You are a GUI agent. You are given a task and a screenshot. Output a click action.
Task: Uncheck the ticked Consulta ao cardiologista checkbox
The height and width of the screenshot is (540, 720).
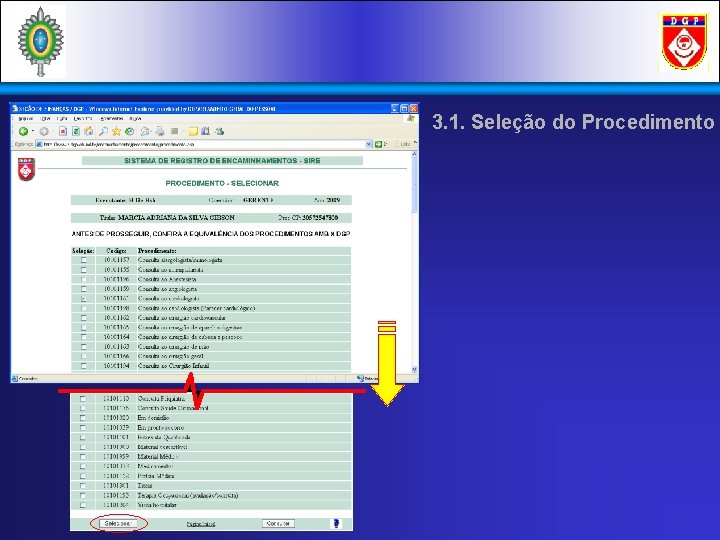(x=83, y=298)
